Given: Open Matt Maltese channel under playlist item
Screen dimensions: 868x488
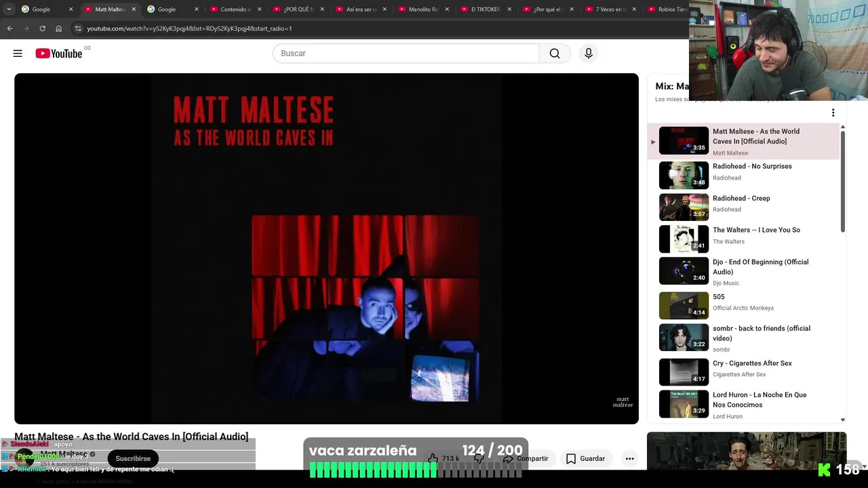Looking at the screenshot, I should pyautogui.click(x=730, y=153).
